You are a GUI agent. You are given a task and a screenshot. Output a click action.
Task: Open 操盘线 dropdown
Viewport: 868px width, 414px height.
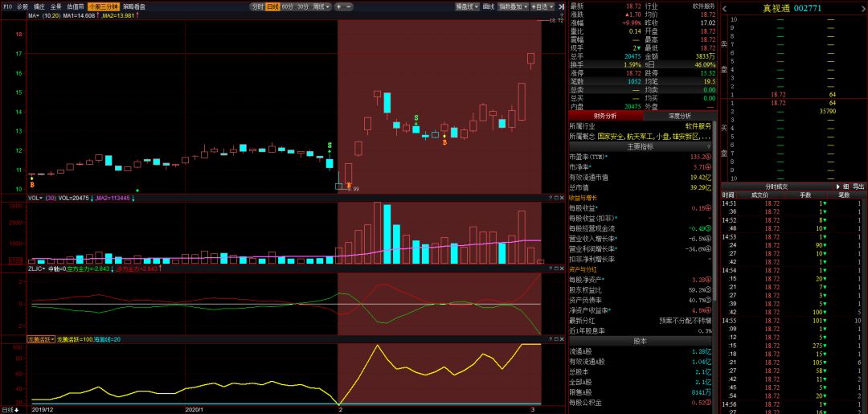coord(467,6)
